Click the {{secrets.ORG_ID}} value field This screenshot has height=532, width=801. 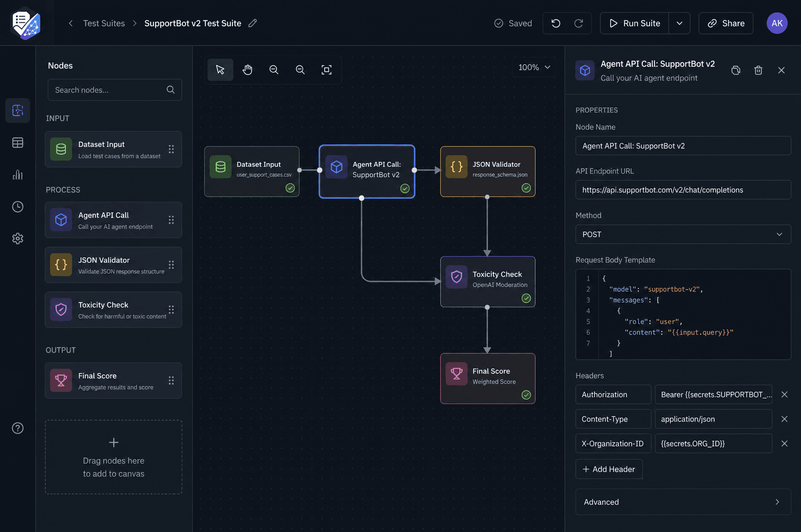click(713, 444)
